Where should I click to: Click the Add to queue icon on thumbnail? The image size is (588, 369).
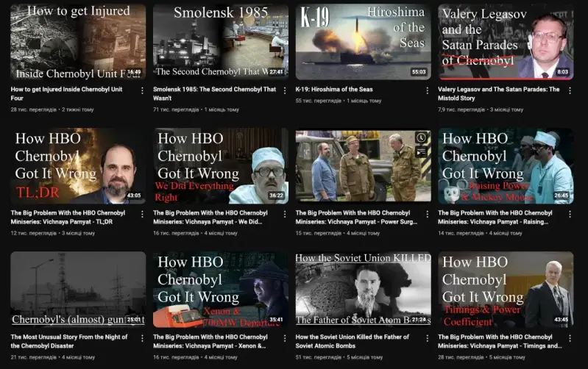(421, 151)
